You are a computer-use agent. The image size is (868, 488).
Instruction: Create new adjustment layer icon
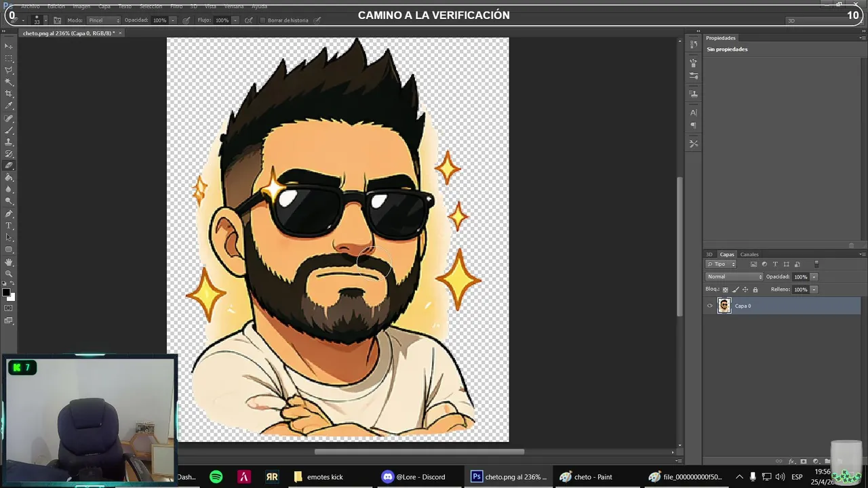[816, 462]
